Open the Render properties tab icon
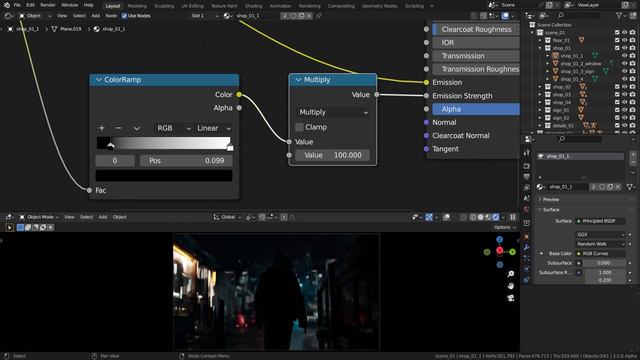640x360 pixels. (527, 166)
